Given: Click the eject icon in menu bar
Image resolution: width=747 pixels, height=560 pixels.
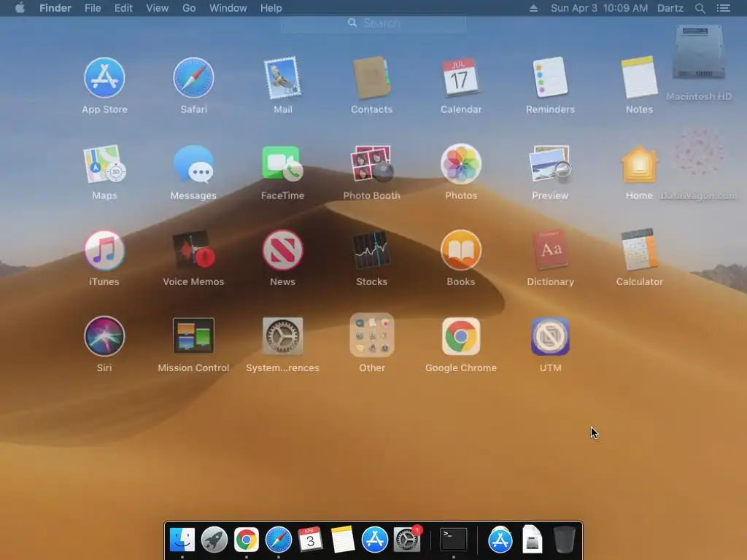Looking at the screenshot, I should [x=533, y=8].
